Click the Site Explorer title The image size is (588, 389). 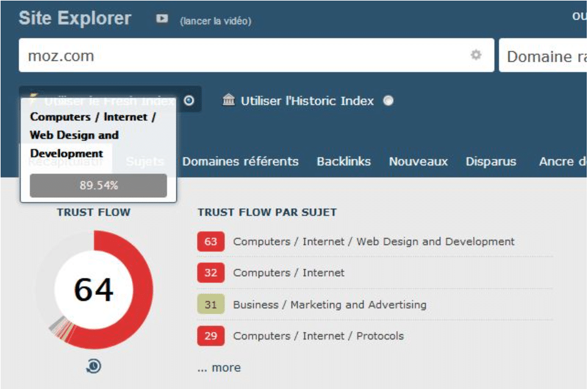click(75, 18)
